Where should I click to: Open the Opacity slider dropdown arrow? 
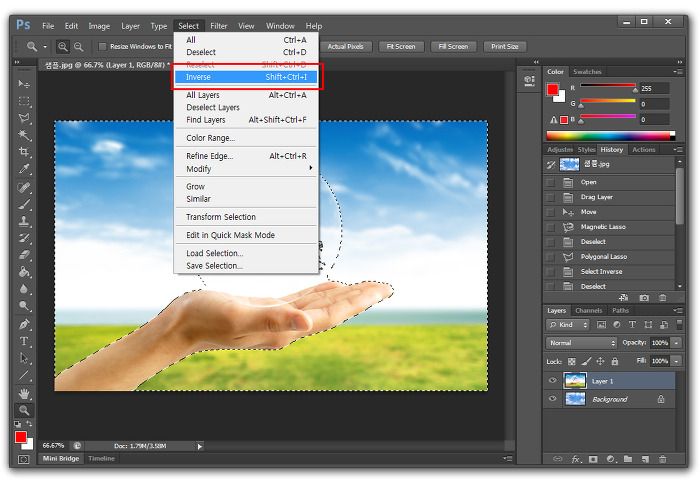point(677,343)
